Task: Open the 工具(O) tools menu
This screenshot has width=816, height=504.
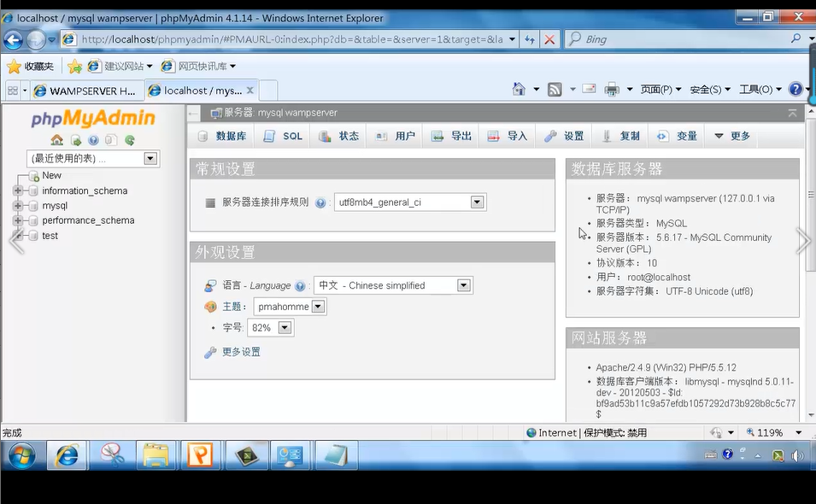Action: [760, 90]
